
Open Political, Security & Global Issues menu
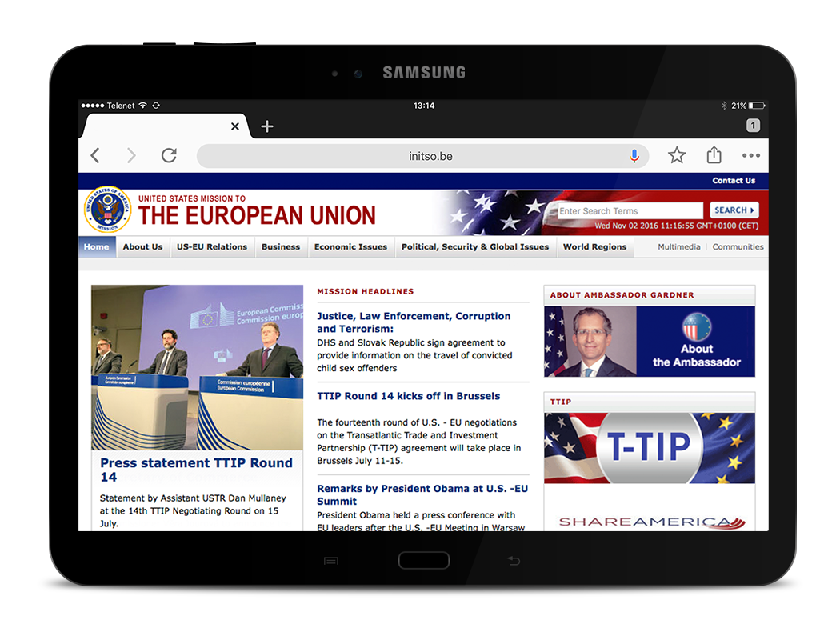point(475,247)
